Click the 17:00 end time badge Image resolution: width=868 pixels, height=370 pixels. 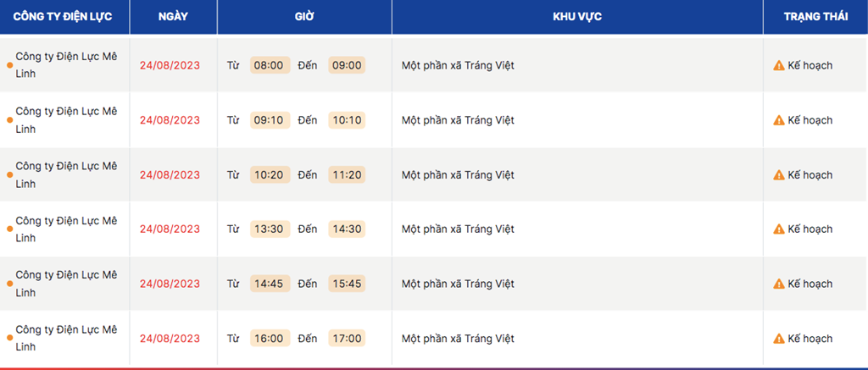(347, 338)
